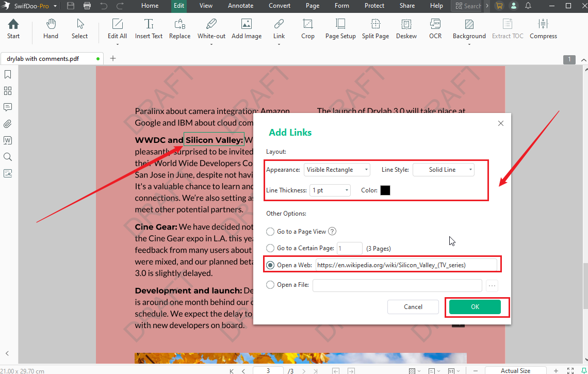Viewport: 588px width, 374px height.
Task: Select the Crop tool
Action: point(307,29)
